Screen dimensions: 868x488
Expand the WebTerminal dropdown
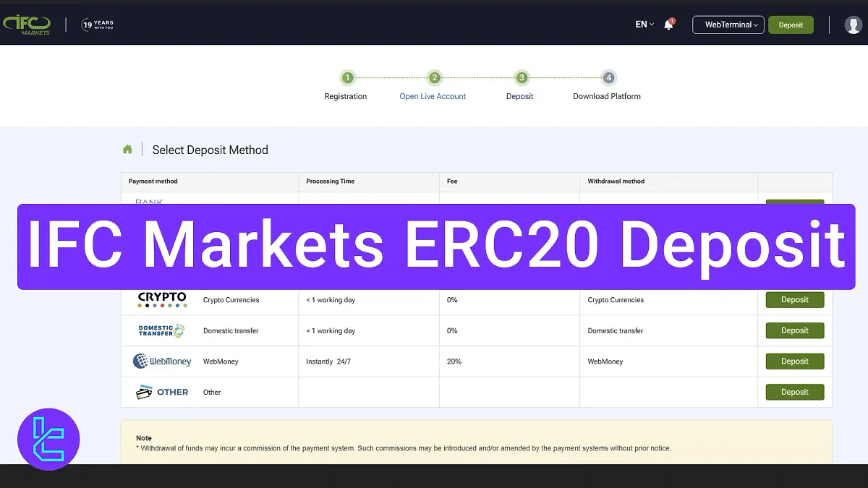click(x=728, y=24)
